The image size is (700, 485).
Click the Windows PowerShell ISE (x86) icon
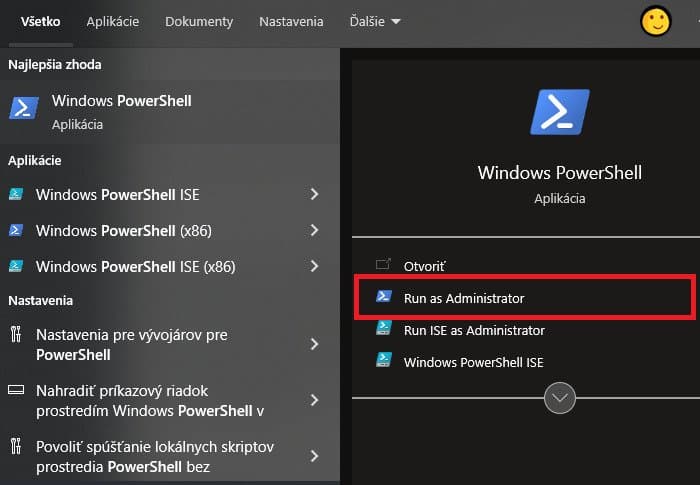[x=16, y=266]
